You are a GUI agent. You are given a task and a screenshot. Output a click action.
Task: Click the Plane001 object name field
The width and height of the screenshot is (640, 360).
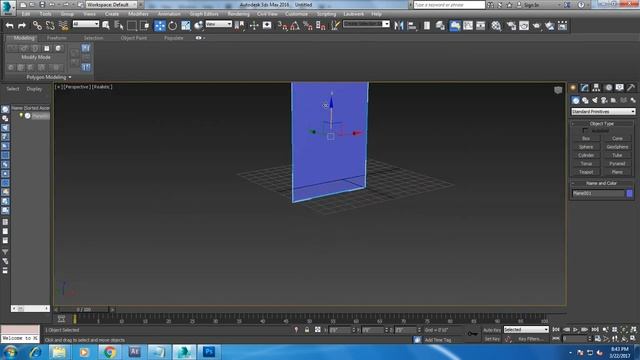[598, 193]
